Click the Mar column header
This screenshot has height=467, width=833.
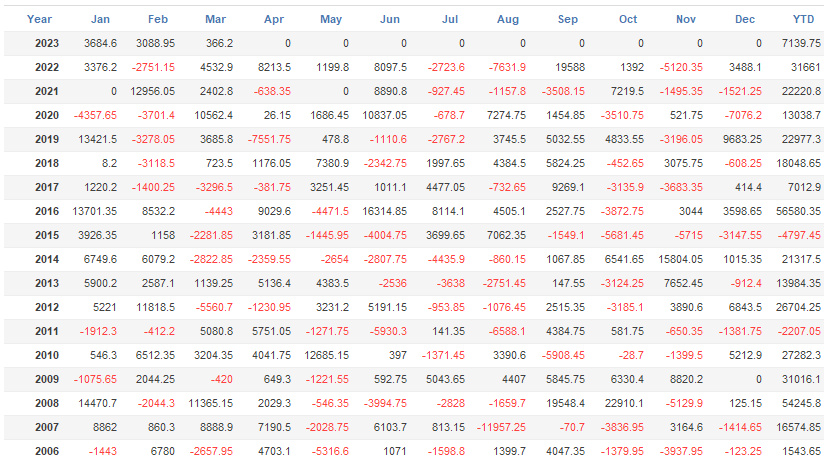pos(215,19)
